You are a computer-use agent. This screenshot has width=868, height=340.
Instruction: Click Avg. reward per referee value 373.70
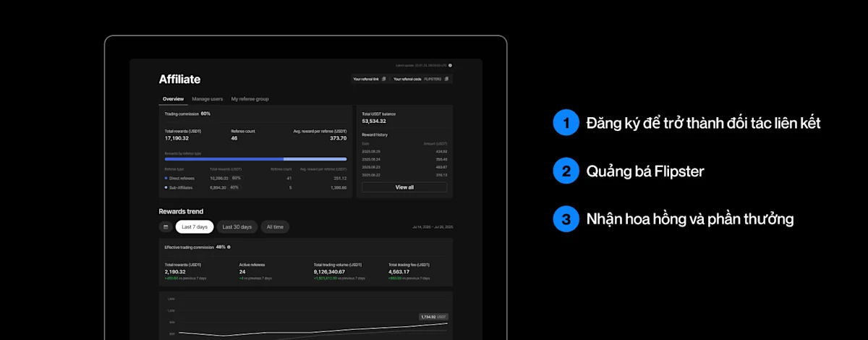click(x=339, y=138)
